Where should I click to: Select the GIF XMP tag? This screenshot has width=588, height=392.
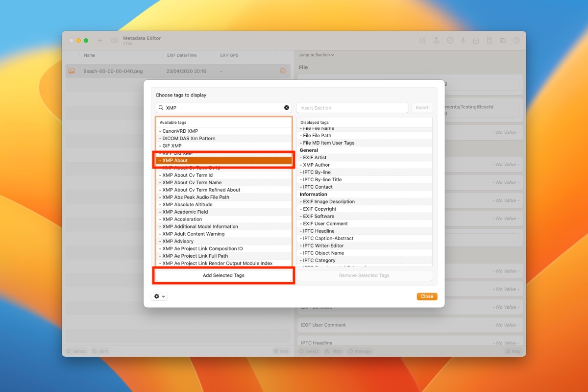click(224, 146)
